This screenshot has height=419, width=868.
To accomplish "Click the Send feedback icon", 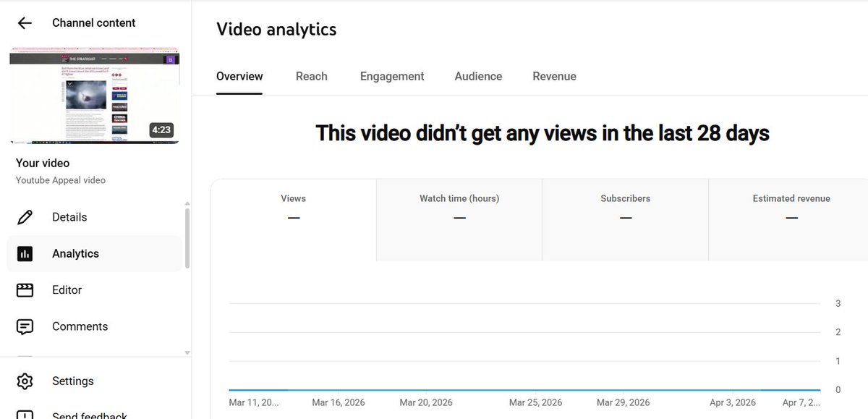I will tap(25, 415).
